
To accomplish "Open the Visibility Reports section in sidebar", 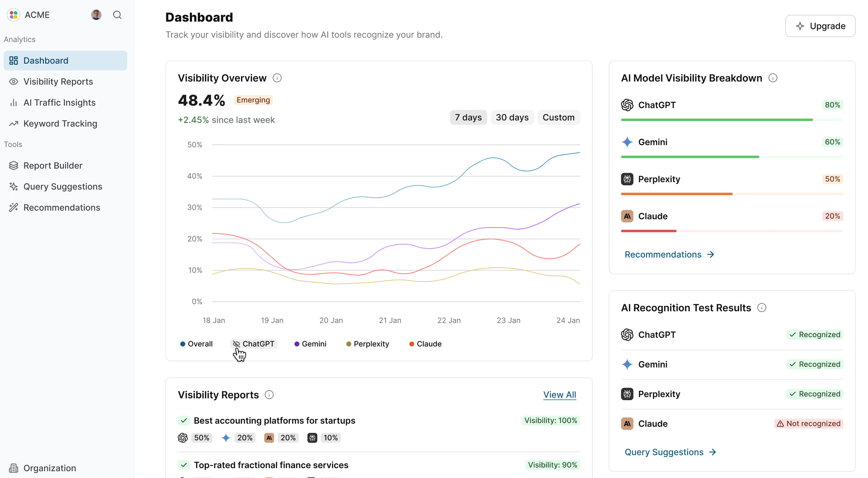I will point(58,81).
